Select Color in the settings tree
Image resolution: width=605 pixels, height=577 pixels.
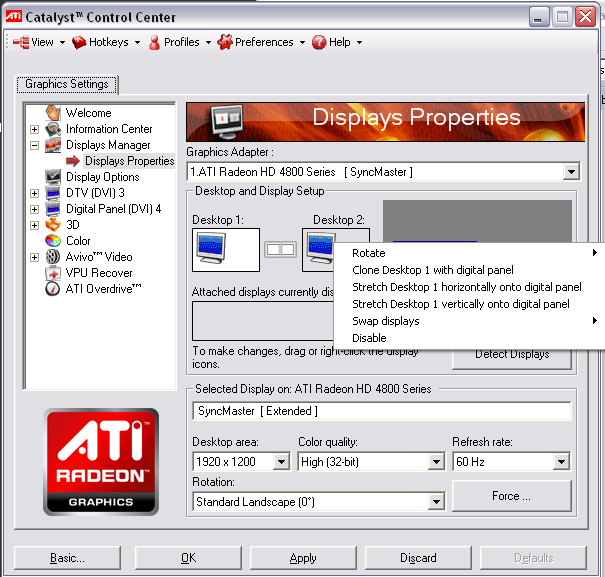click(x=78, y=241)
